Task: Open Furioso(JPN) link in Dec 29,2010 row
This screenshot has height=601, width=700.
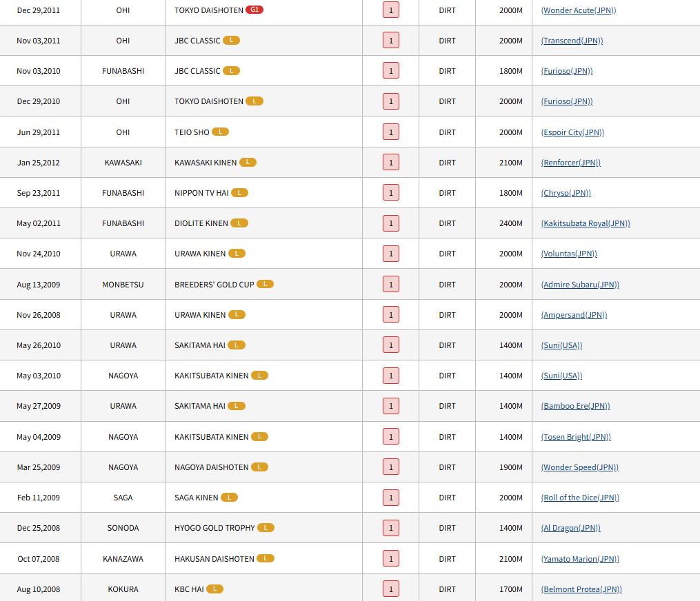Action: click(567, 101)
